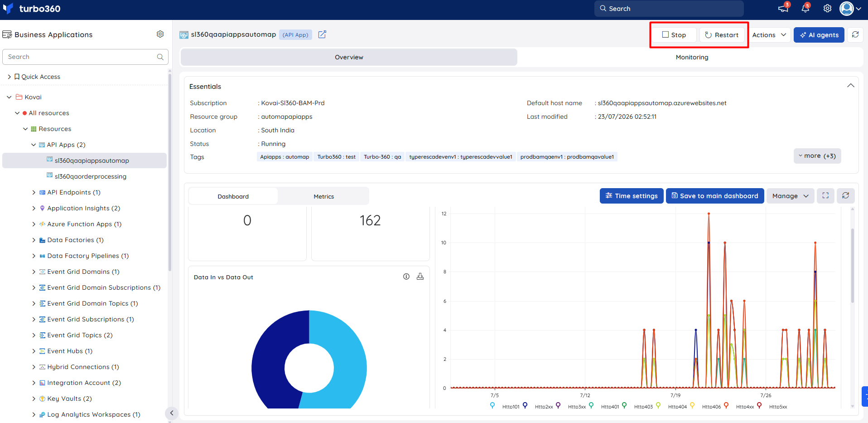Screen dimensions: 868x423
Task: Toggle Http3xx series in chart legend
Action: point(572,406)
